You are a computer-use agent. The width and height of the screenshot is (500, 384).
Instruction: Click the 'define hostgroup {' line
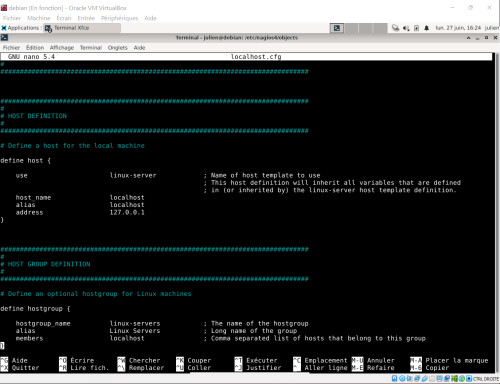(35, 309)
